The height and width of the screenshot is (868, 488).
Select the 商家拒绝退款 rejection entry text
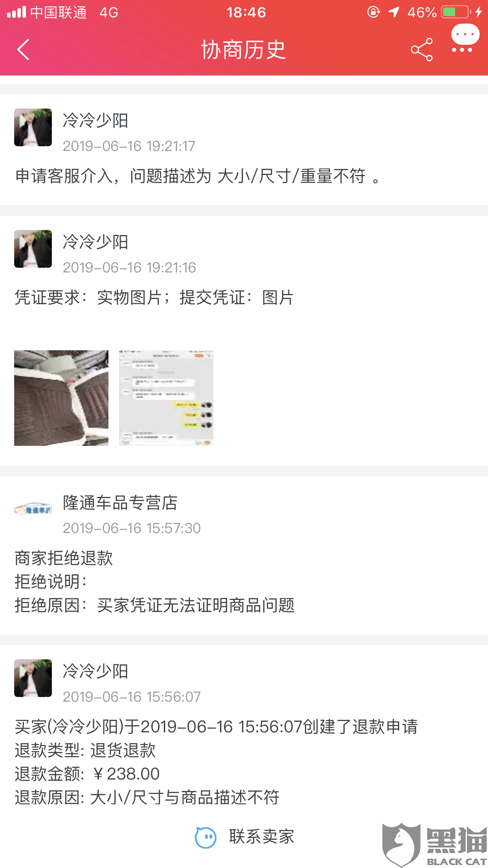pyautogui.click(x=64, y=558)
